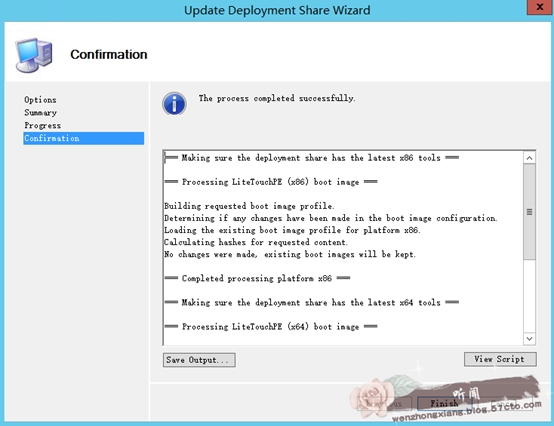Viewport: 554px width, 426px height.
Task: Open the View Script button
Action: pos(500,359)
